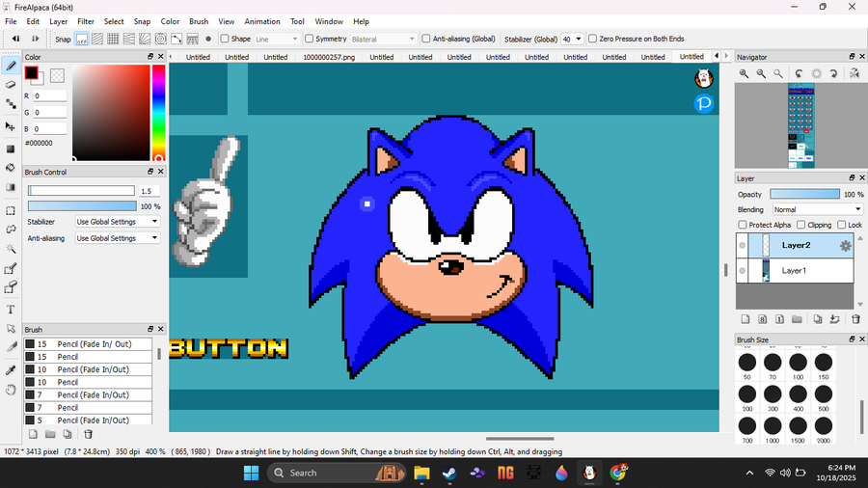
Task: Enable the Symmetry checkbox
Action: (310, 39)
